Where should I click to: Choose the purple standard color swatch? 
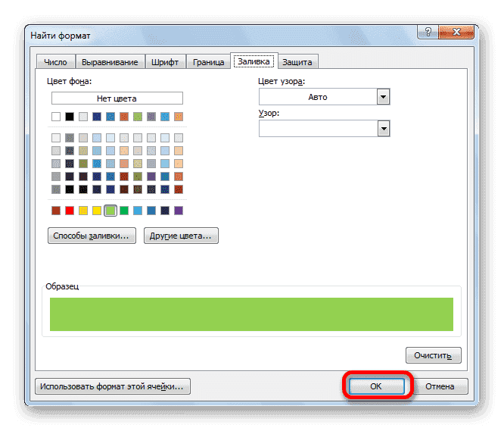click(x=179, y=211)
